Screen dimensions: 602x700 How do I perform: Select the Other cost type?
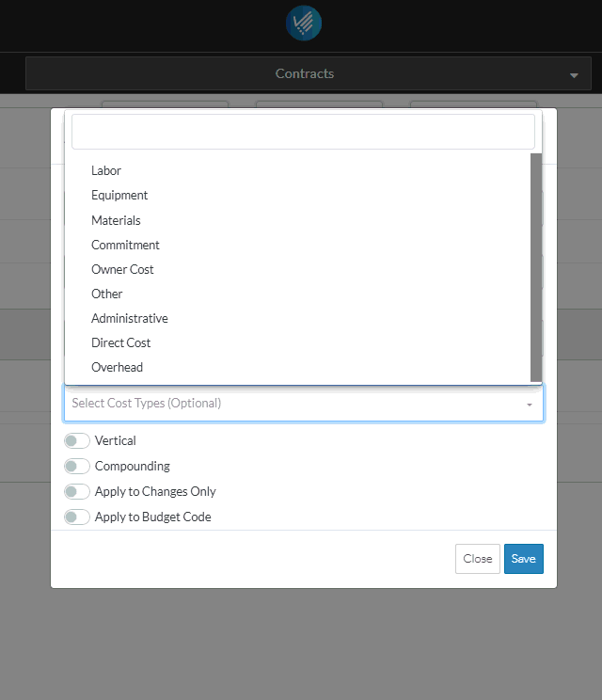(x=107, y=294)
